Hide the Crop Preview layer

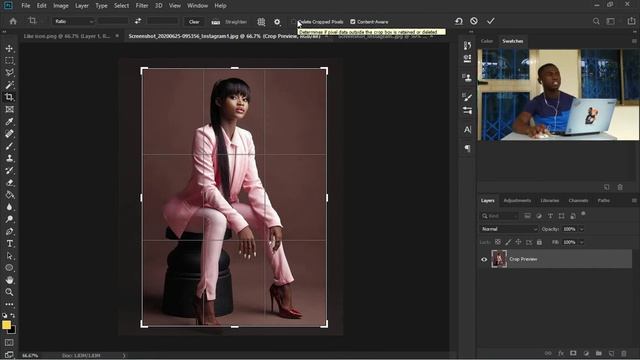[x=484, y=259]
